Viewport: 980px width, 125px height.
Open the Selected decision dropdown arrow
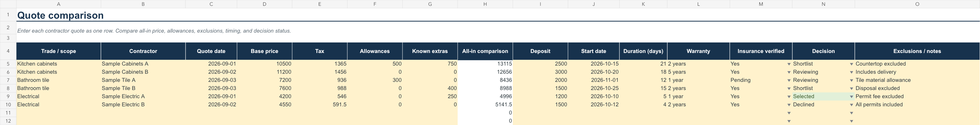click(851, 97)
